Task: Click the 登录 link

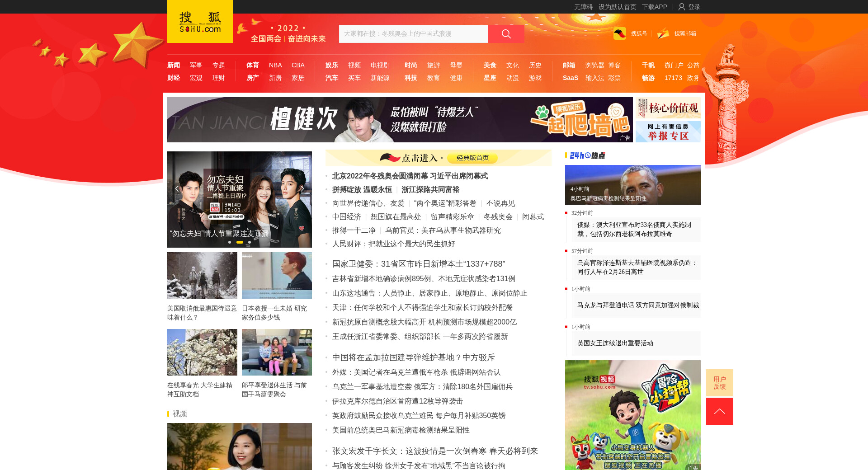Action: click(x=694, y=7)
